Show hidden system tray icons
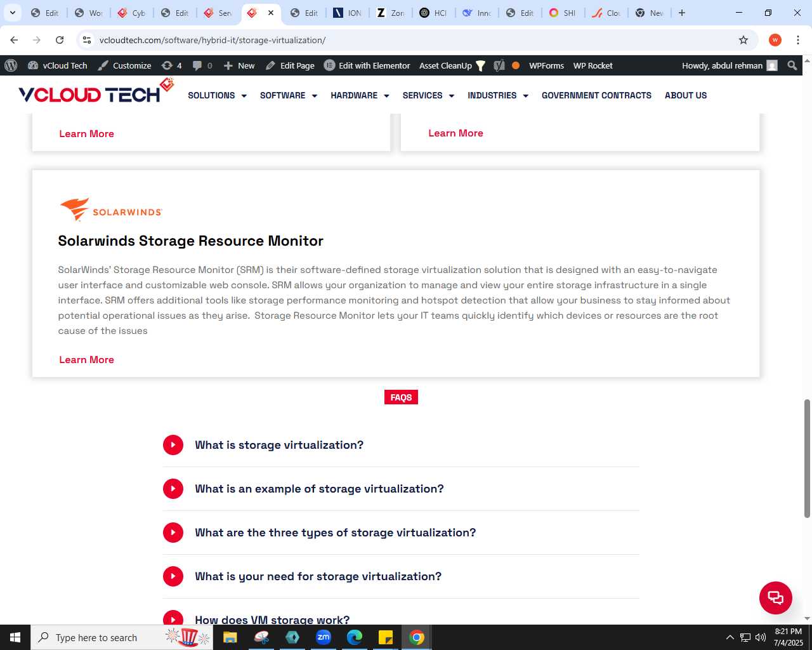 pyautogui.click(x=730, y=637)
